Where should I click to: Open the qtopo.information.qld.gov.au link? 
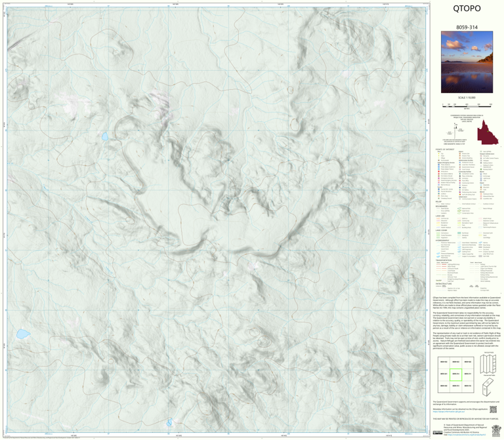coord(449,410)
